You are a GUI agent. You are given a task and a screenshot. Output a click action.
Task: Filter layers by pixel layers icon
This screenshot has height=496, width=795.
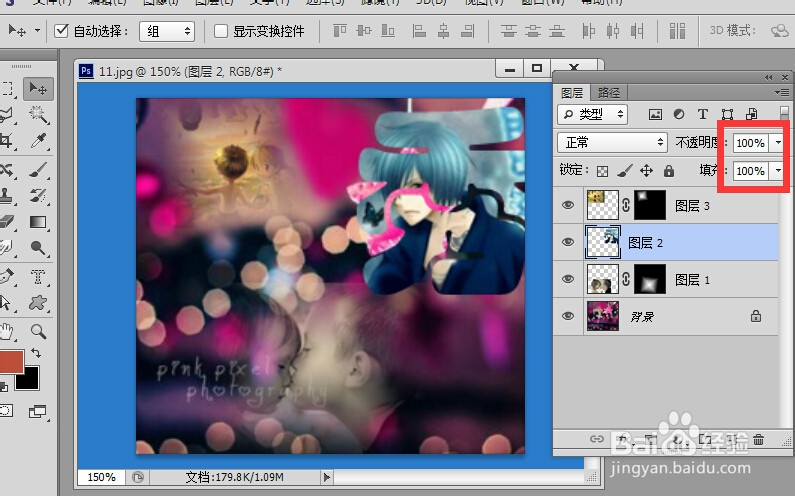(x=655, y=114)
